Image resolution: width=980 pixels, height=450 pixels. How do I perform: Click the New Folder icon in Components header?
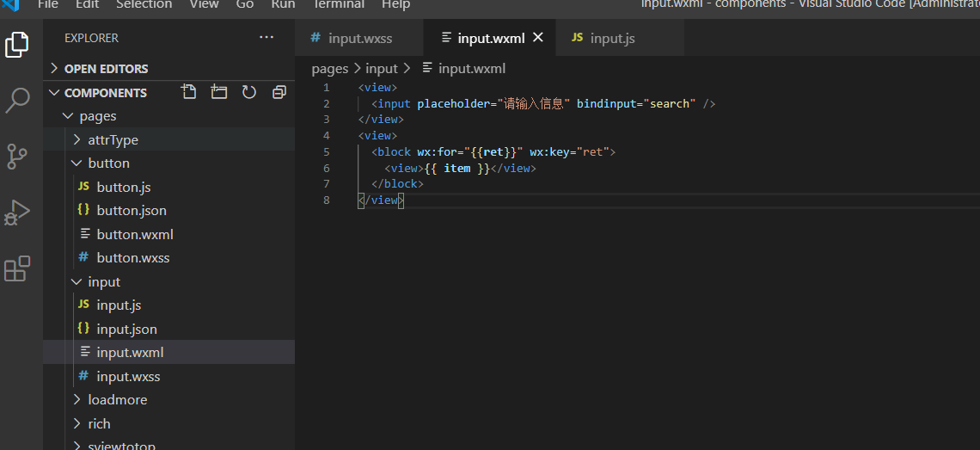[x=218, y=92]
